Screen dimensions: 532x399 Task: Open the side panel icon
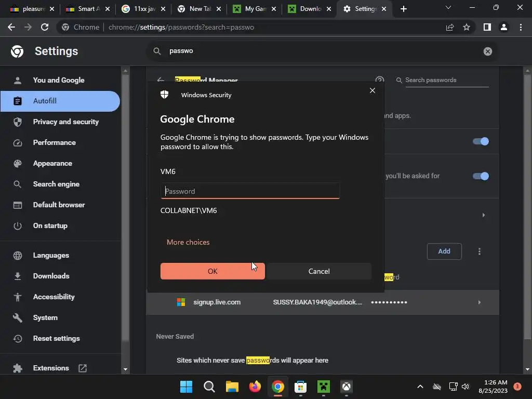pyautogui.click(x=487, y=27)
